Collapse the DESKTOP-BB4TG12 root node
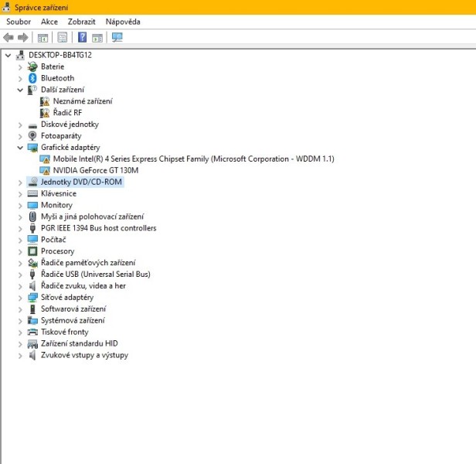 pos(8,56)
